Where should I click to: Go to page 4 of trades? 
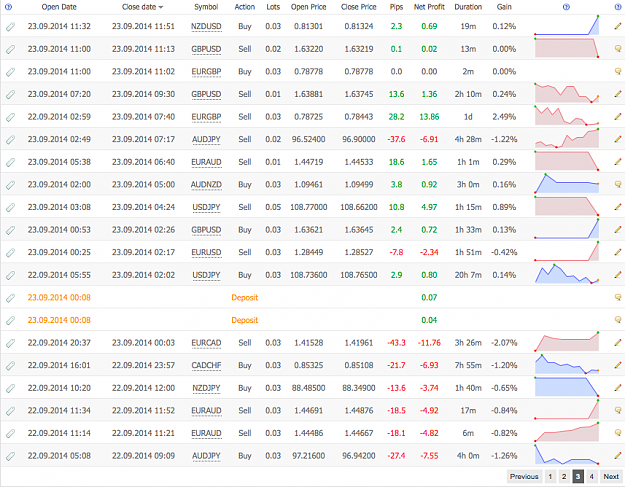(592, 476)
